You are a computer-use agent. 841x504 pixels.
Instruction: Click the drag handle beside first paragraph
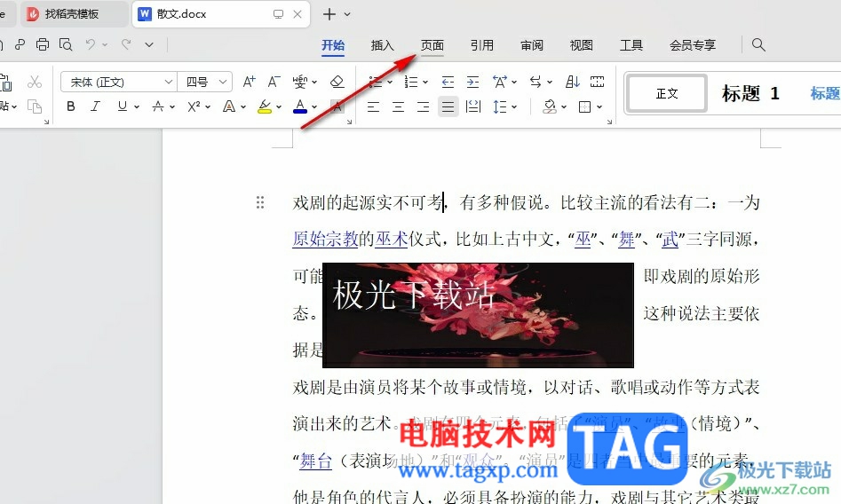point(260,202)
